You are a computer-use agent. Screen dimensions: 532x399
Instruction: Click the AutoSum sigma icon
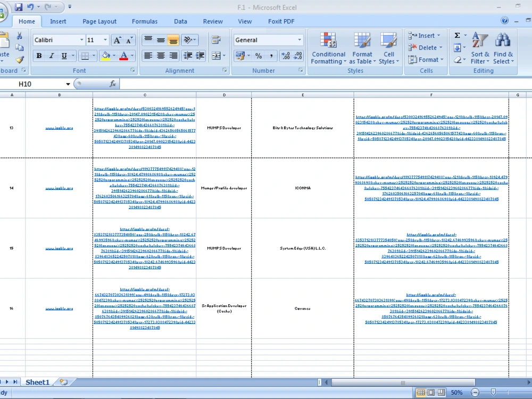458,35
